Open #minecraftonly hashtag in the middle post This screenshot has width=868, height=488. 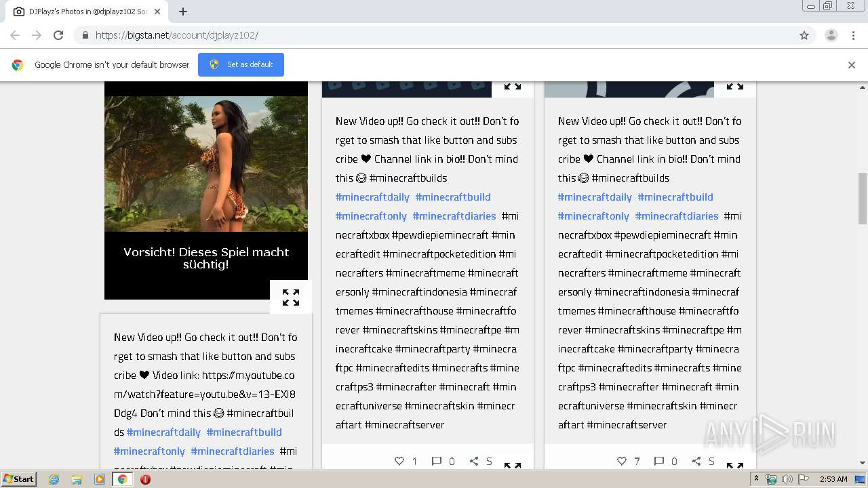[x=371, y=216]
